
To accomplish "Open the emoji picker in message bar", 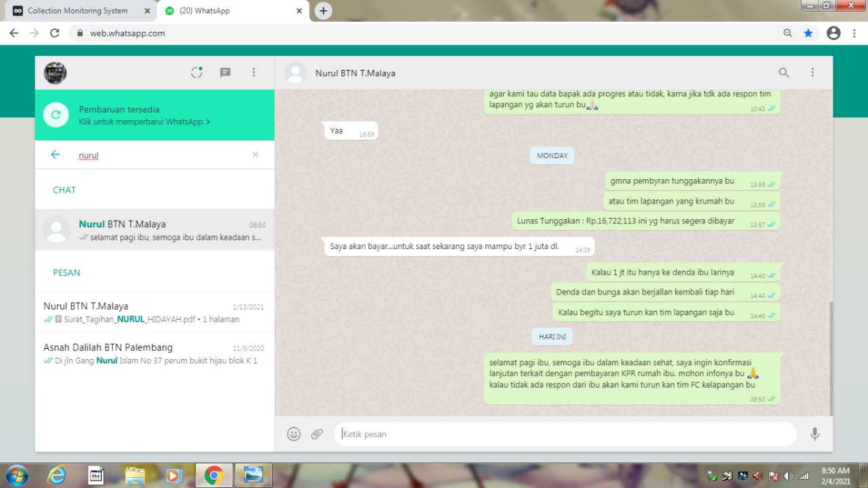I will (294, 434).
